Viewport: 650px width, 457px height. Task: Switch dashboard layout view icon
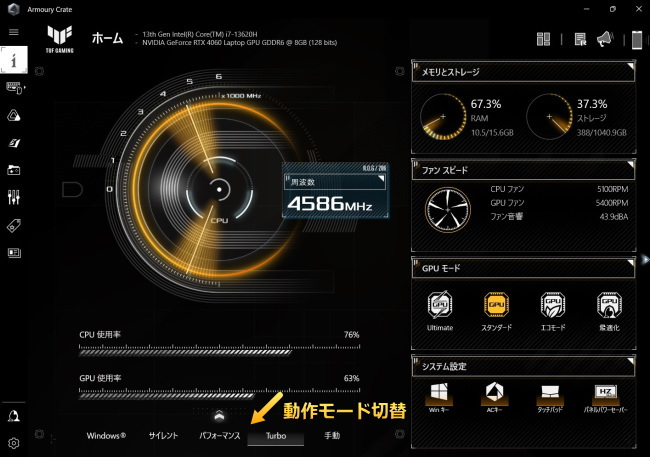[543, 39]
